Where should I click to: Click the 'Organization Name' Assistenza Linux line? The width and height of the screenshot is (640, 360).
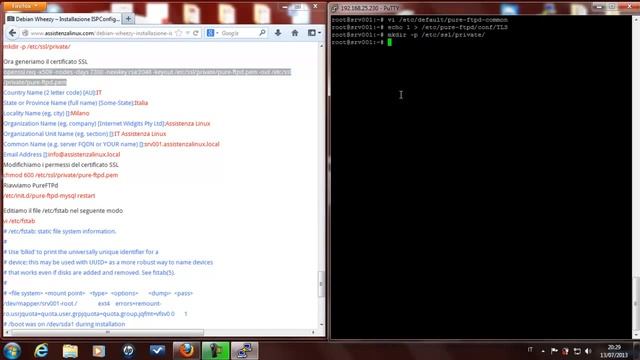[x=107, y=123]
